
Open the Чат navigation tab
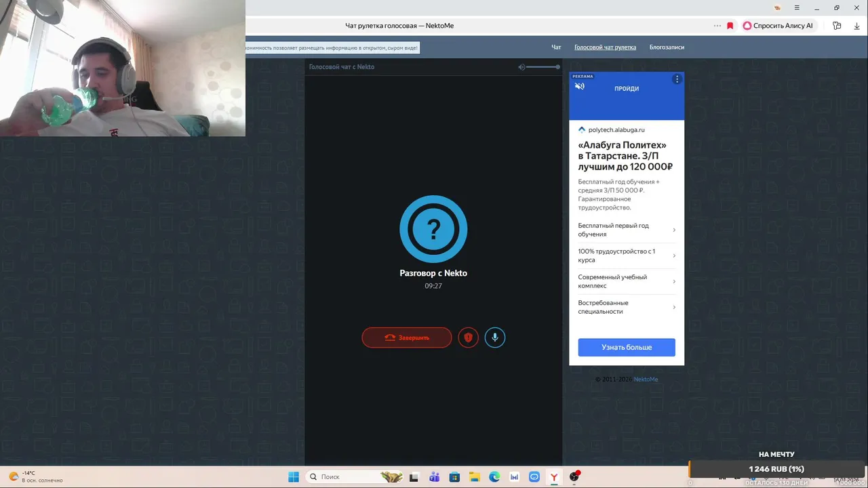(556, 47)
